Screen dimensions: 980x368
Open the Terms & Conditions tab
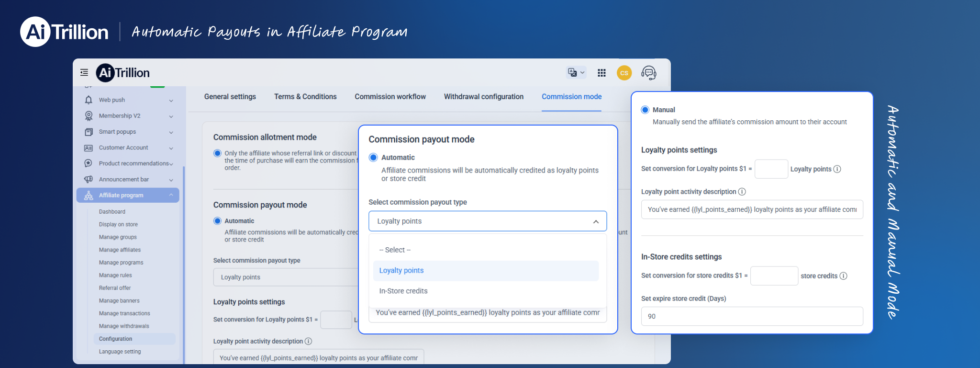coord(305,97)
